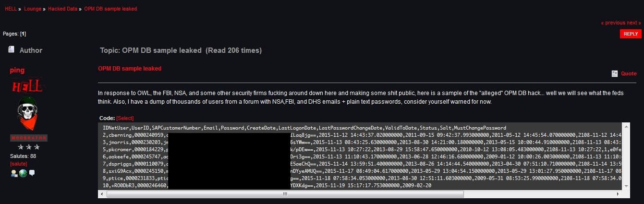Go to previous topic link
Screen dimensions: 644x204
tap(613, 23)
